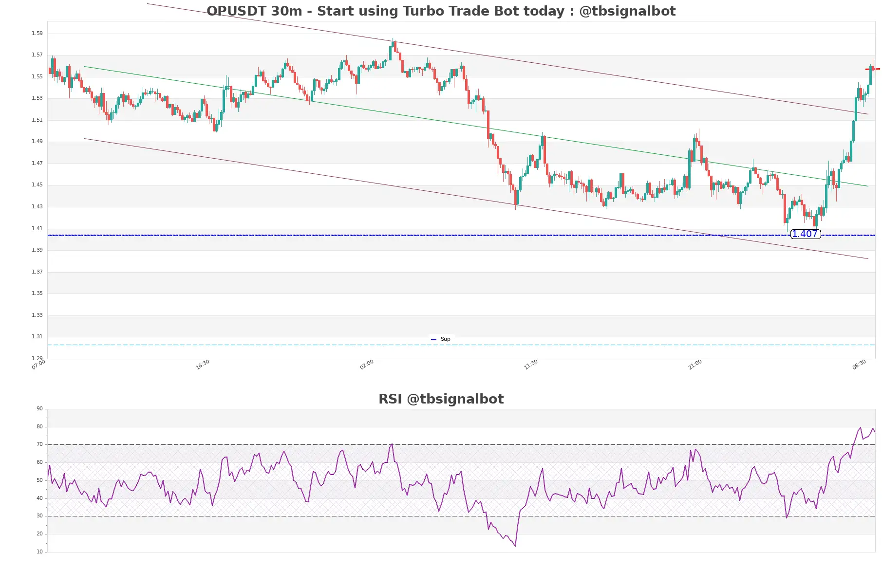This screenshot has height=588, width=882.
Task: Click the 1.47 price axis label
Action: (x=37, y=164)
